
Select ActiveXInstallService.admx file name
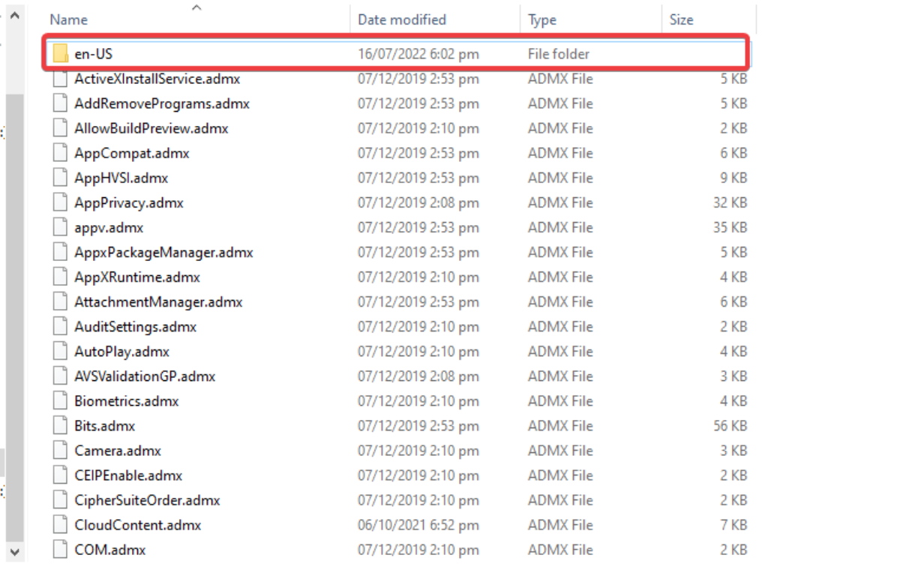[157, 79]
